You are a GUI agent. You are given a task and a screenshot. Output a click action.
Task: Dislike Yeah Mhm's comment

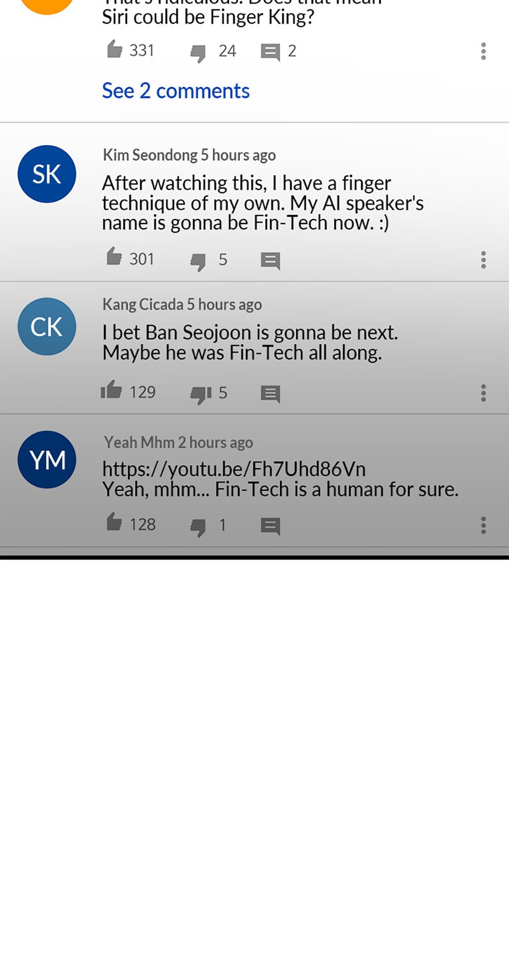tap(198, 527)
